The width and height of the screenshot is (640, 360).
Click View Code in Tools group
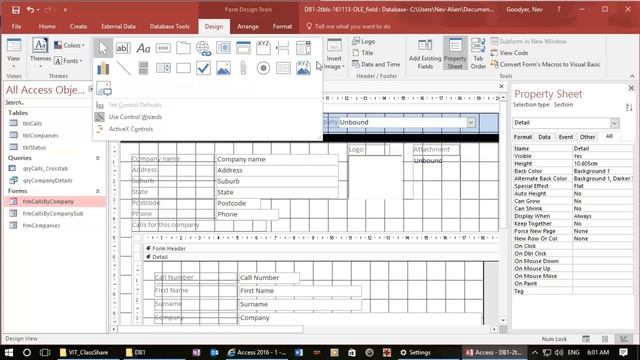click(x=509, y=53)
